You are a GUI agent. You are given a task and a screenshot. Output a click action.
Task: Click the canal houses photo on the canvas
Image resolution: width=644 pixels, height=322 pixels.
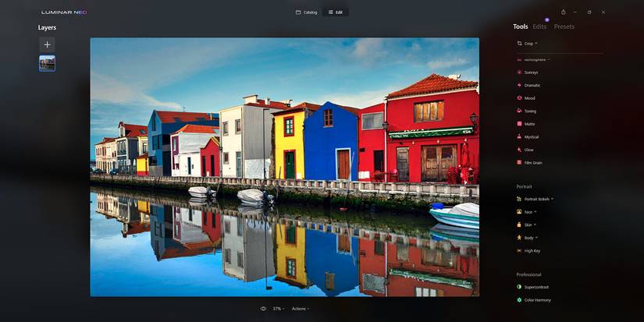coord(285,167)
